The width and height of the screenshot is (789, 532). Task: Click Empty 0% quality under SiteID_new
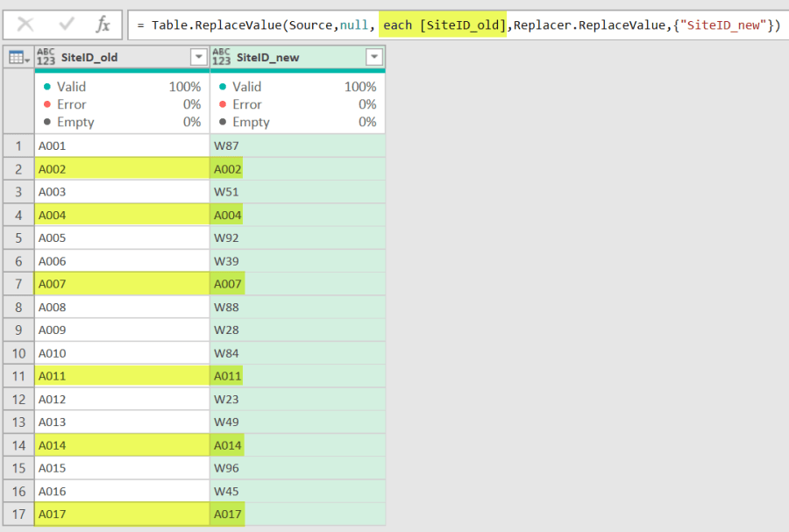tap(296, 122)
